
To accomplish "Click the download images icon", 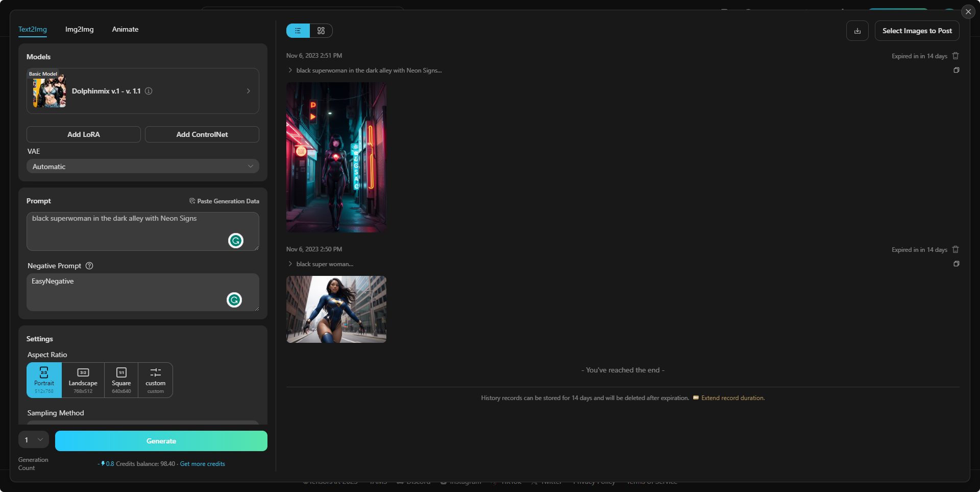I will point(857,31).
